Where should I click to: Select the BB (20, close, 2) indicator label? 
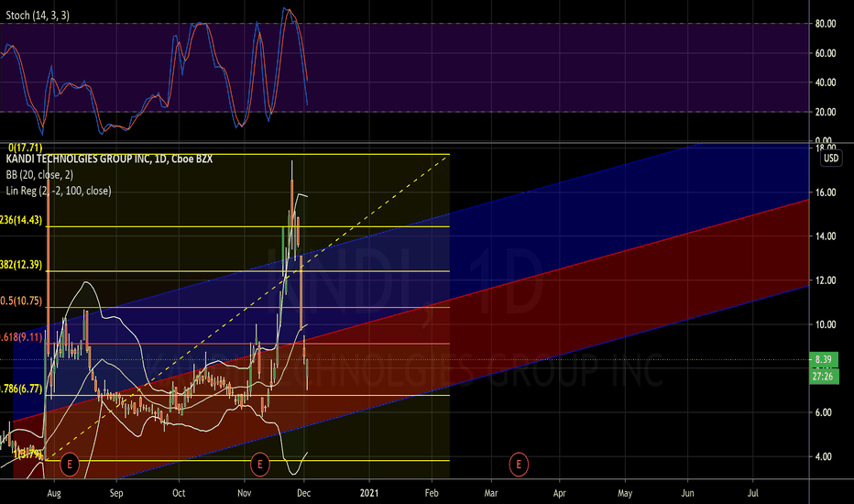(x=39, y=175)
